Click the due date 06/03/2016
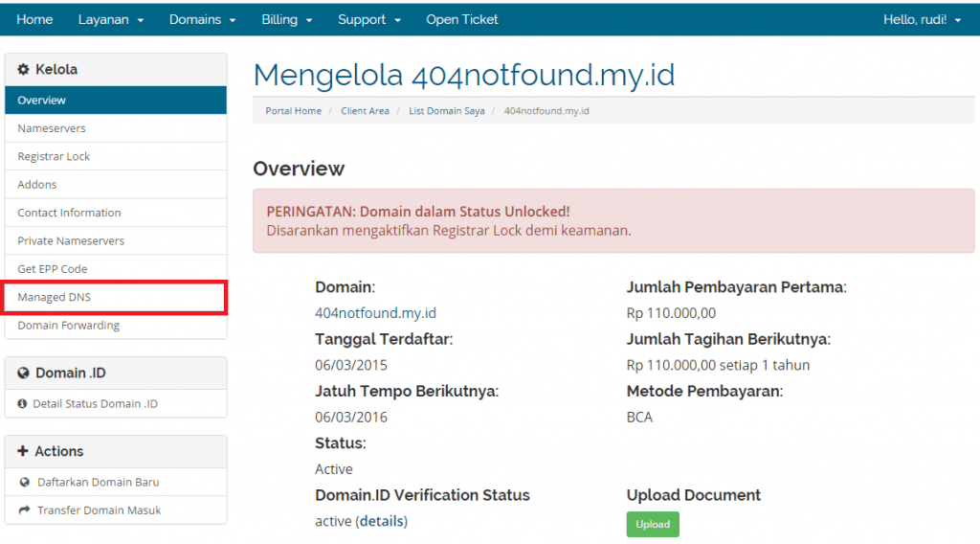The height and width of the screenshot is (544, 980). point(351,417)
